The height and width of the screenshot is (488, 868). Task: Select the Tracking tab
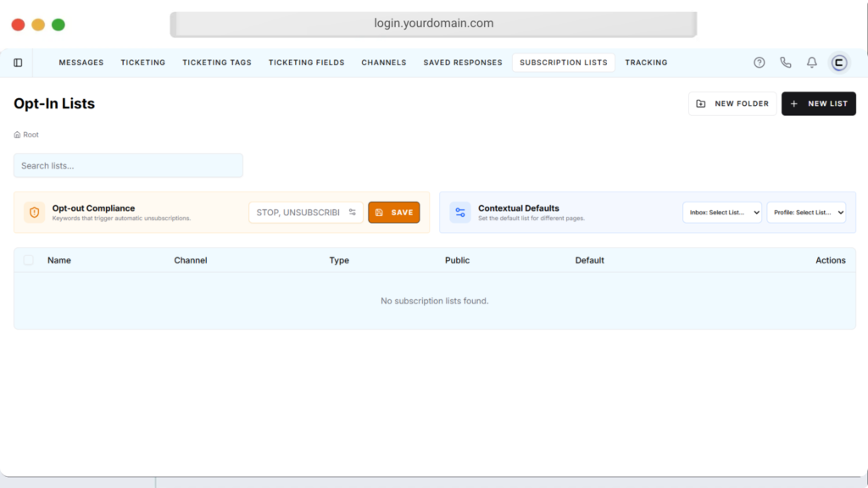[x=646, y=63]
